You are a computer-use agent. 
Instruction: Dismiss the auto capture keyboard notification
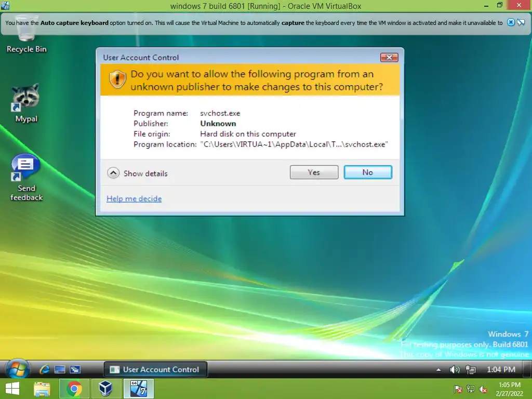511,22
